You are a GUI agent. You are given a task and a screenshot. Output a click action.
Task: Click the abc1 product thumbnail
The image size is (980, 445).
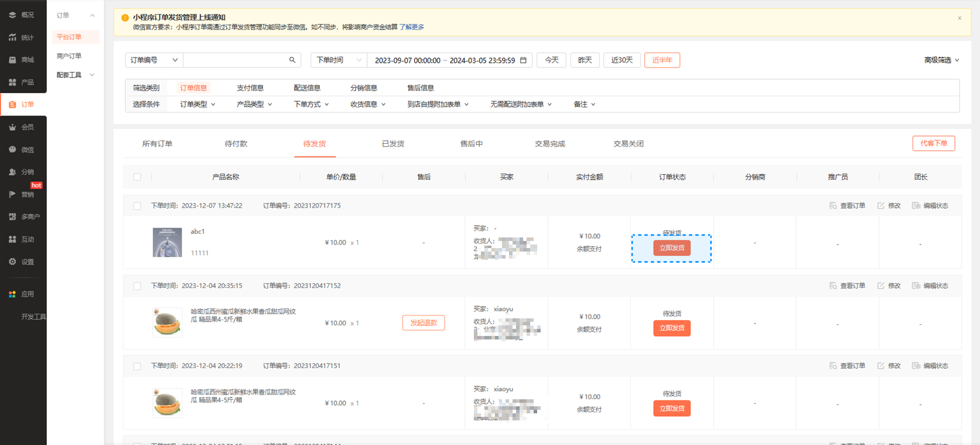click(167, 242)
